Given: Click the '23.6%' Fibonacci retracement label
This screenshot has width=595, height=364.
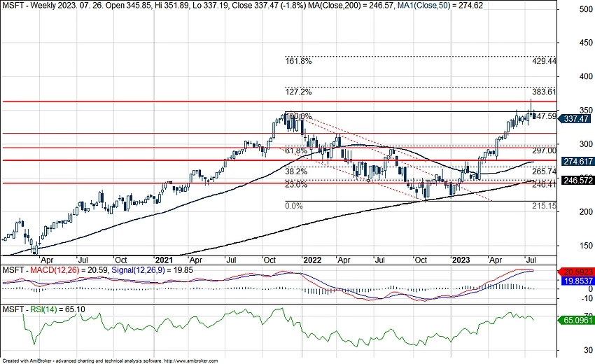Looking at the screenshot, I should click(296, 185).
